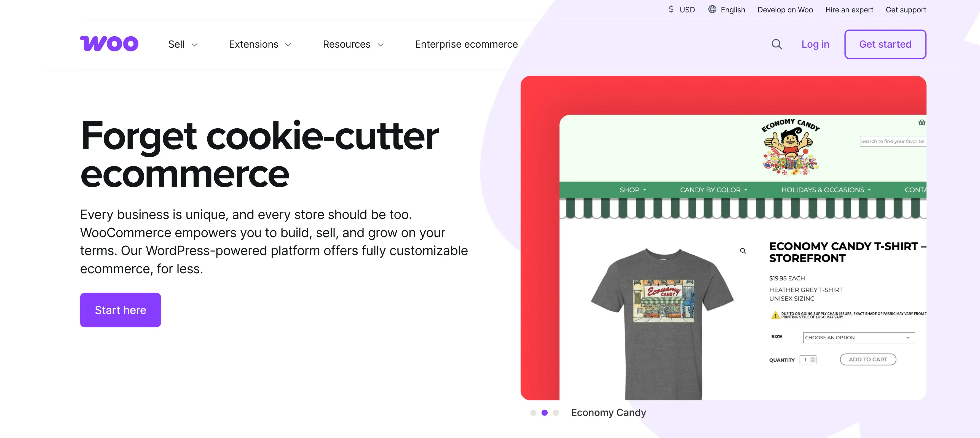This screenshot has height=438, width=980.
Task: Click the dollar currency icon
Action: tap(671, 10)
